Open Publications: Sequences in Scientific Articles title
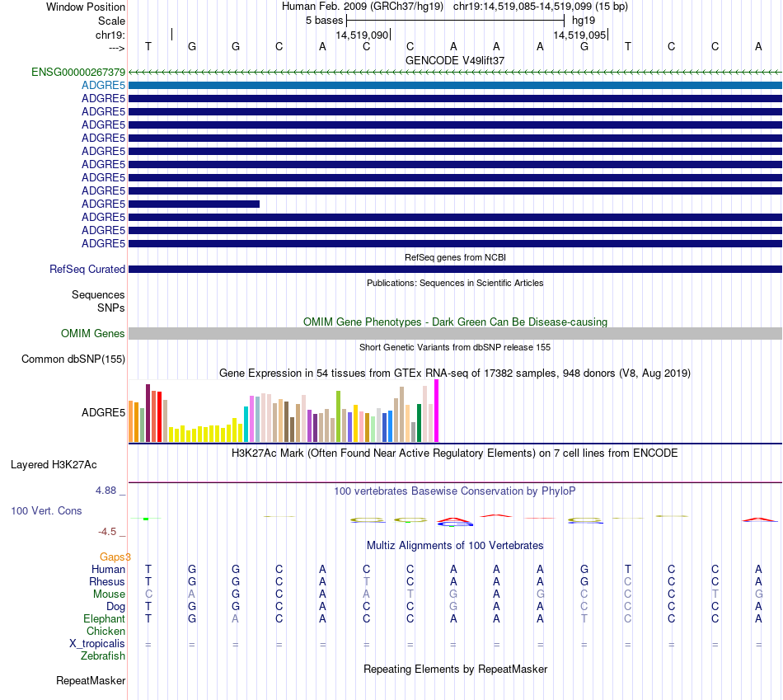The width and height of the screenshot is (783, 700). pyautogui.click(x=455, y=283)
